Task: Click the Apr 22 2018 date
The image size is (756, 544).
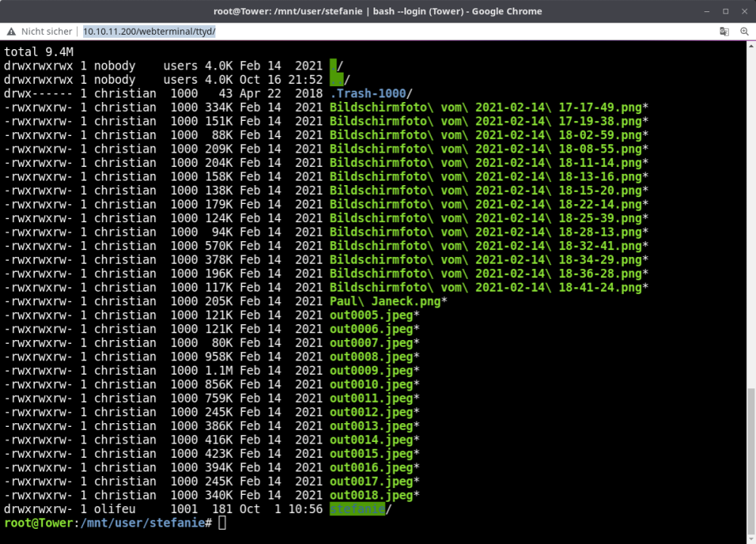Action: click(x=281, y=94)
